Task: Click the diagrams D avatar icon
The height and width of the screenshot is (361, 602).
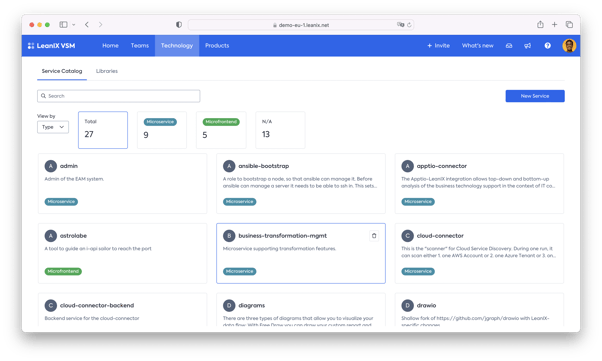Action: 229,305
